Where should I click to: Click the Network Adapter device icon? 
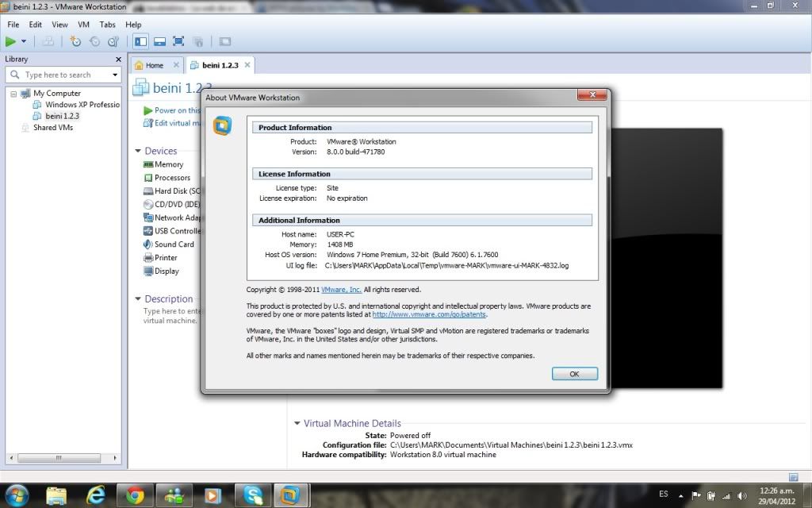(x=148, y=217)
